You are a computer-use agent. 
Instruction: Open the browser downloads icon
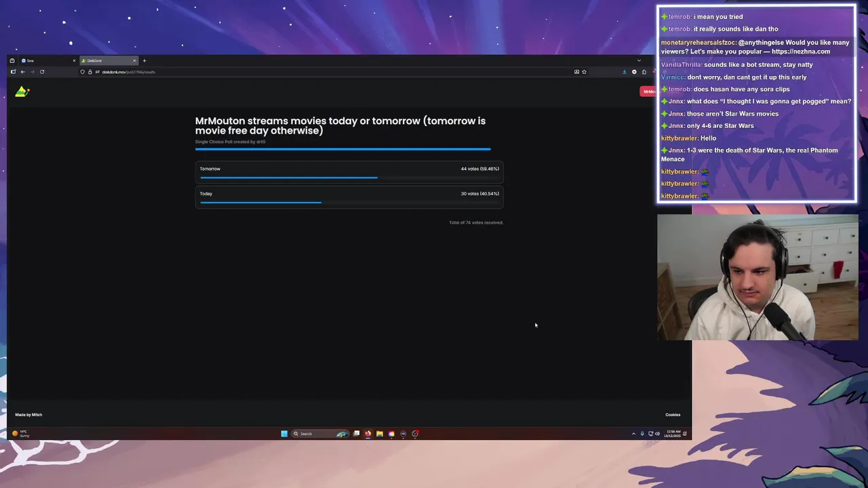(625, 72)
